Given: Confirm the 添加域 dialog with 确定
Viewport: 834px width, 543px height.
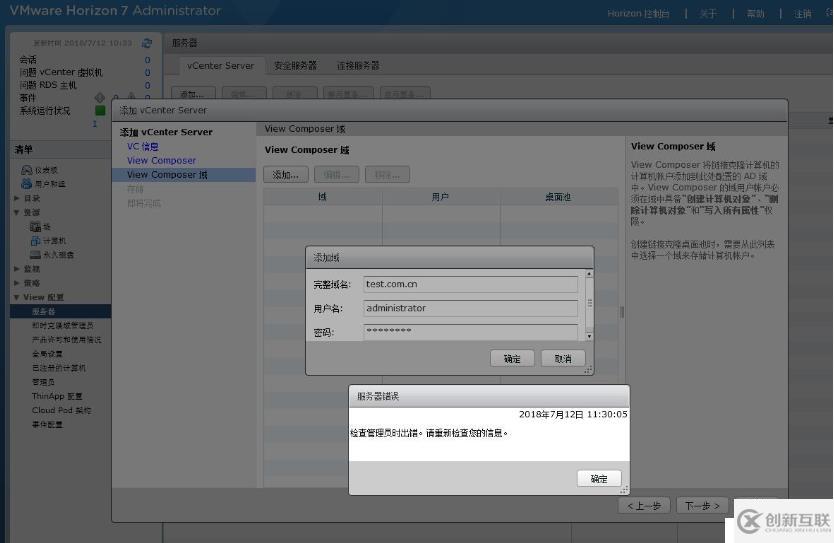Looking at the screenshot, I should click(x=512, y=358).
